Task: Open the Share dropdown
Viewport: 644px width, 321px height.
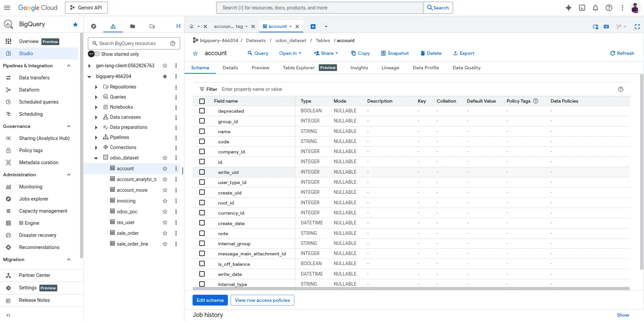Action: (326, 53)
